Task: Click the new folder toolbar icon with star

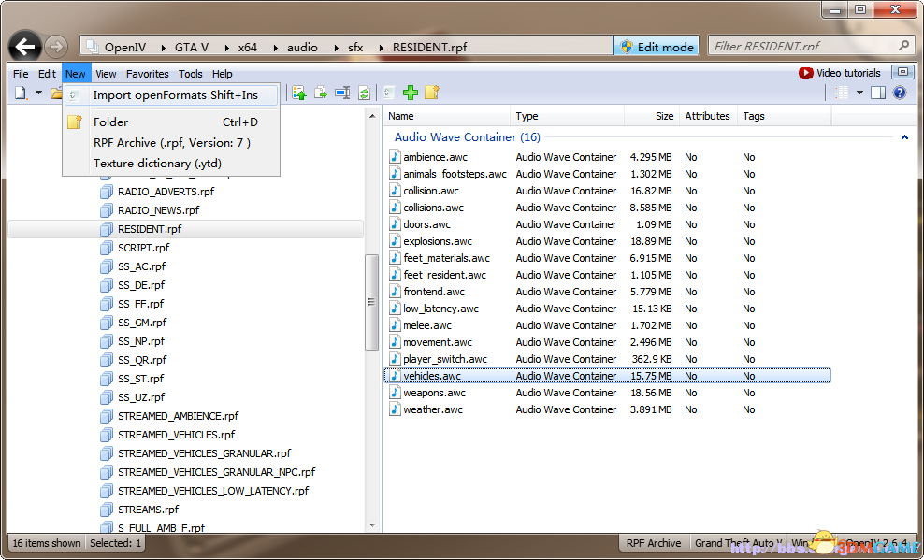Action: click(x=432, y=93)
